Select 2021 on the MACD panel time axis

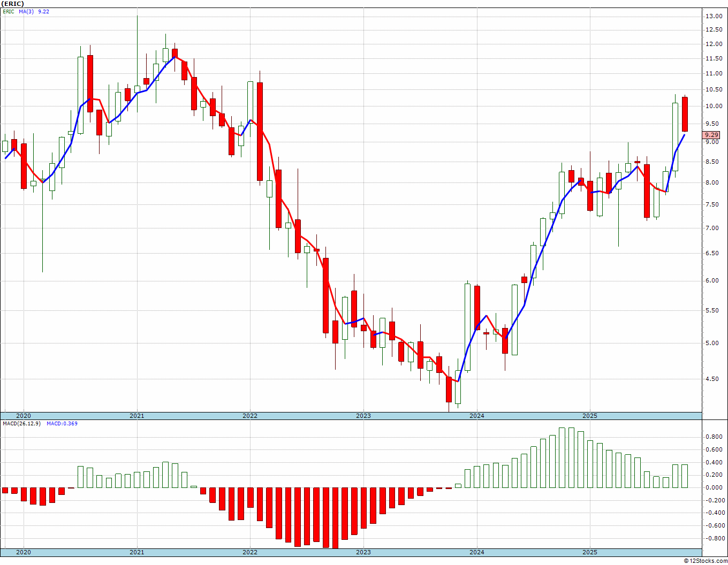(136, 552)
